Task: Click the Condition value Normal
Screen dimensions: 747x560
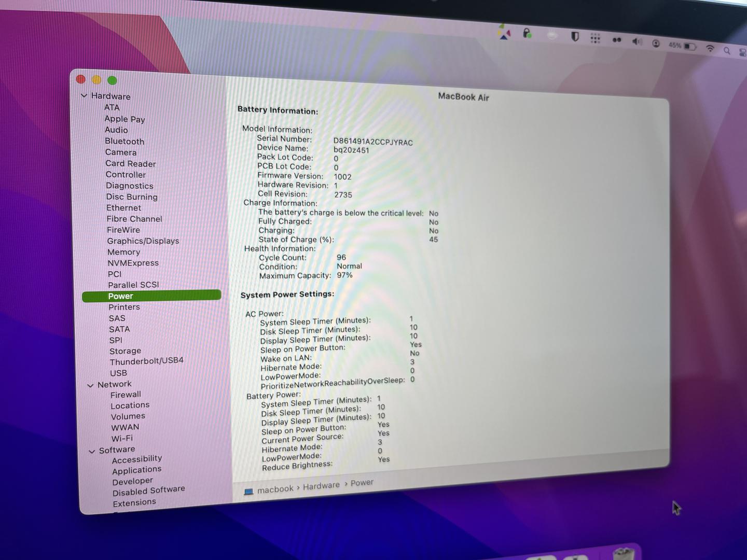Action: click(x=349, y=266)
